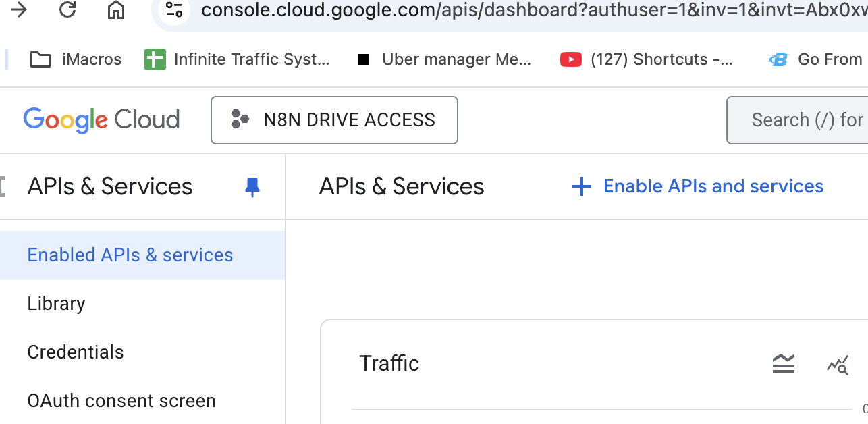Open Infinite Traffic System bookmark

click(x=237, y=59)
